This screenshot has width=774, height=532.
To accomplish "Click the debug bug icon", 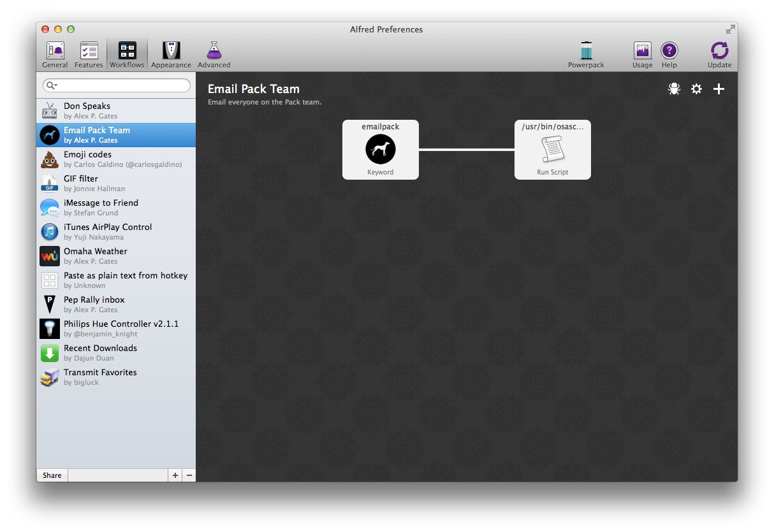I will tap(674, 89).
